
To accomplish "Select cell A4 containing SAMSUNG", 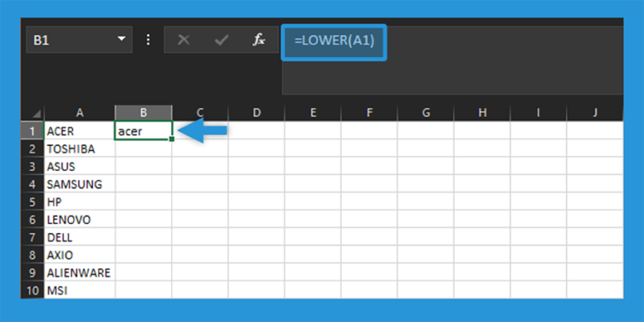I will [80, 184].
